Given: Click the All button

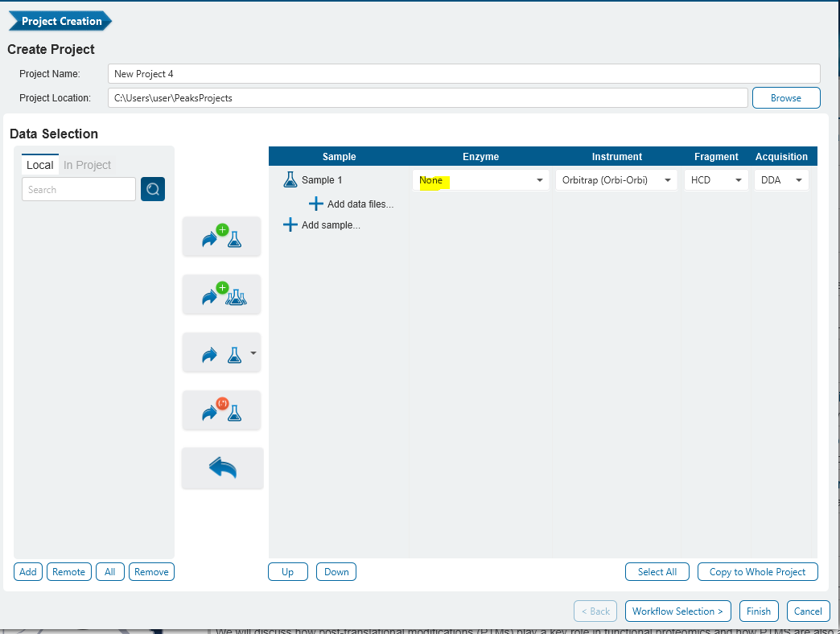Looking at the screenshot, I should [x=109, y=572].
